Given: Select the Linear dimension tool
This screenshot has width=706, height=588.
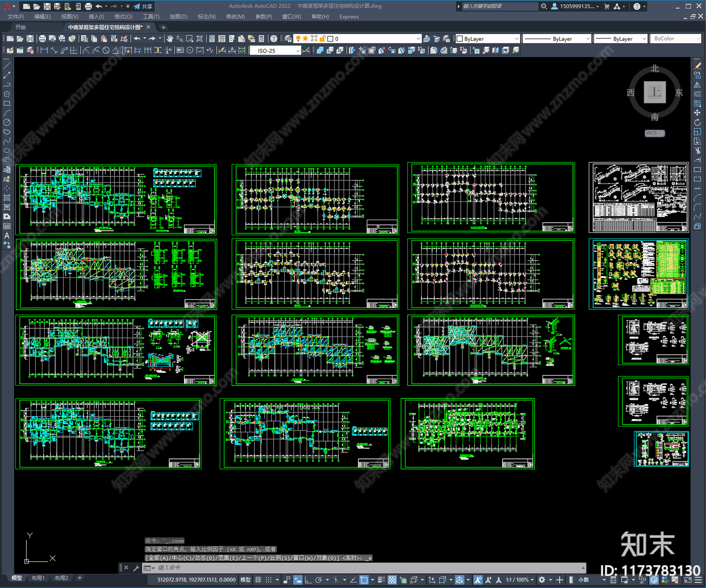Looking at the screenshot, I should click(x=44, y=50).
